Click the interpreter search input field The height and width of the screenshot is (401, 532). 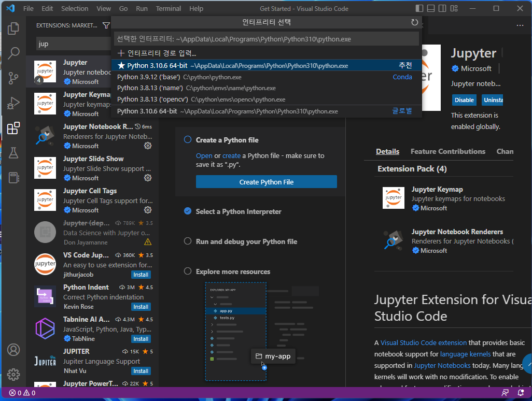[x=267, y=39]
